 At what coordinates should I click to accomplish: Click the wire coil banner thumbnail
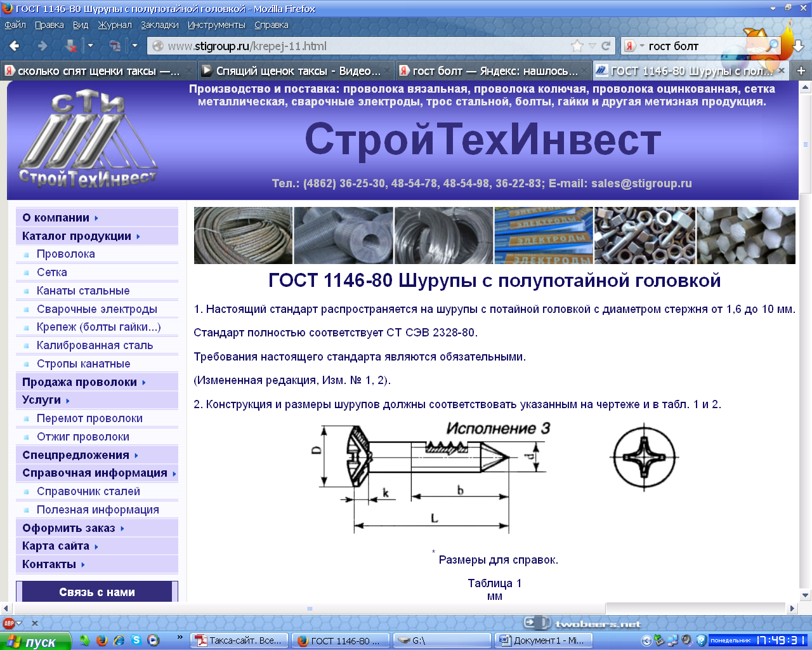click(x=443, y=235)
